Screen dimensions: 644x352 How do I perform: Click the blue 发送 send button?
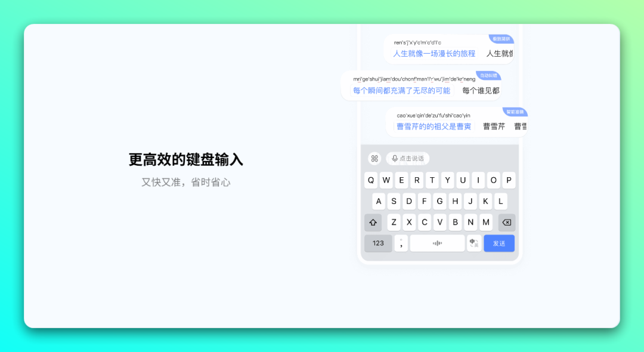click(x=499, y=243)
